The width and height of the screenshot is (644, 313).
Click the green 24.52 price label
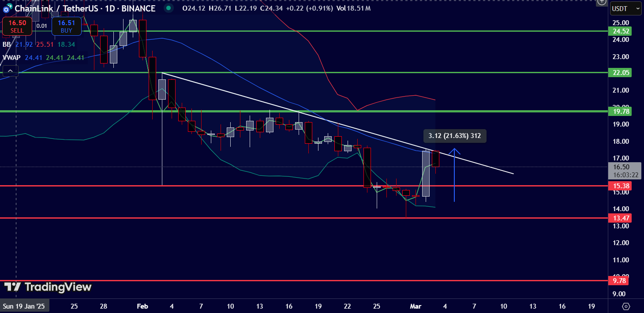(619, 31)
